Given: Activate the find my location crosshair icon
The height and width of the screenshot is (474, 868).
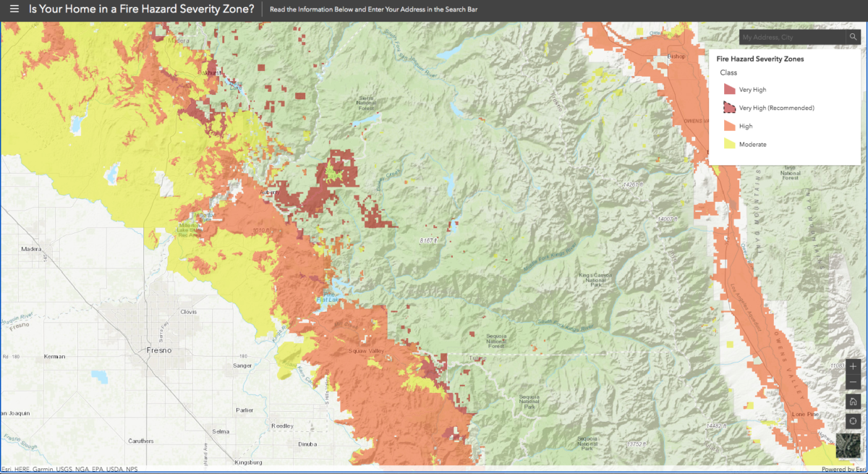Looking at the screenshot, I should [852, 420].
